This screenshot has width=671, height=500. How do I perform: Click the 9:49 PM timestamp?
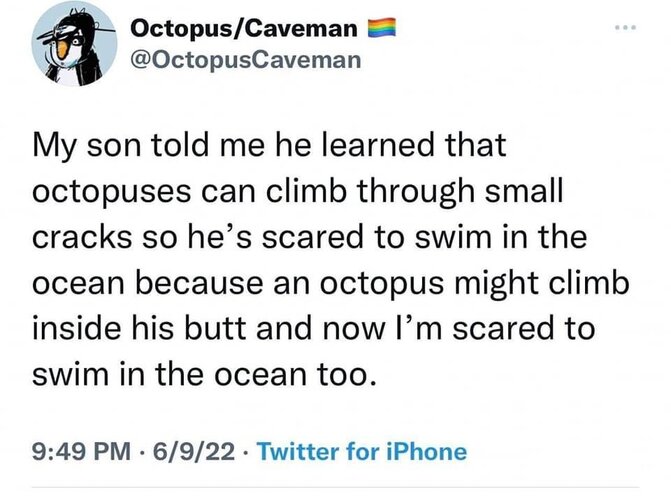click(77, 451)
